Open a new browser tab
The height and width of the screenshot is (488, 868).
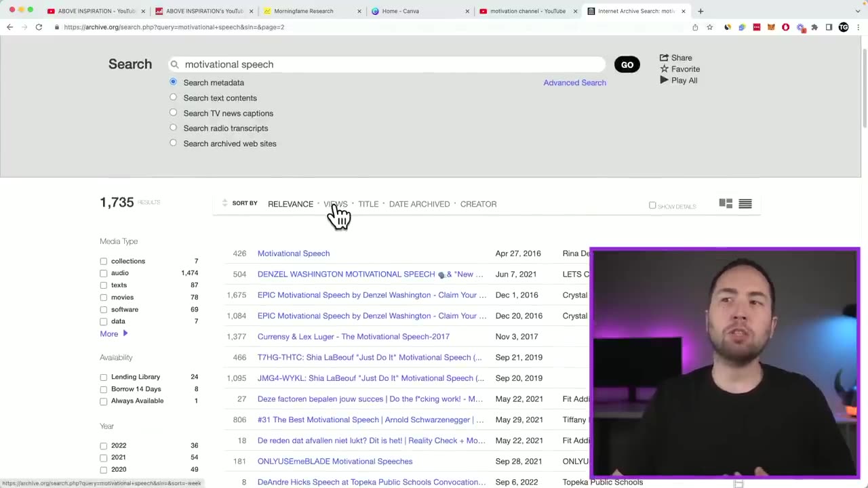[701, 11]
